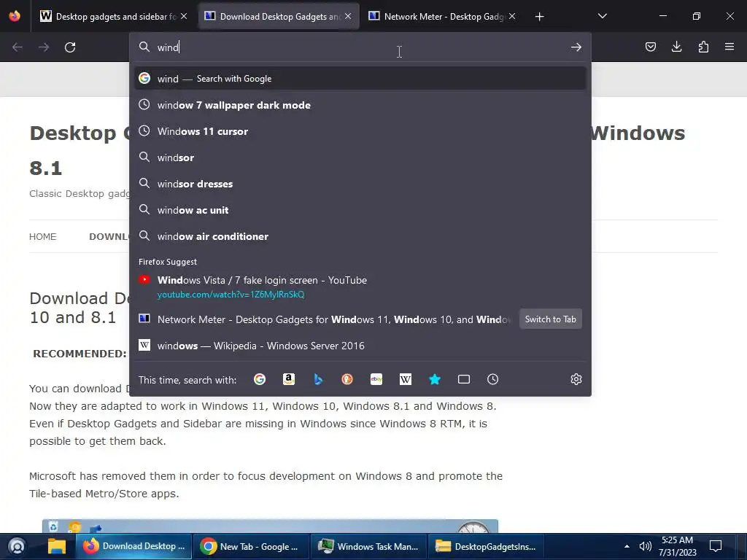
Task: Open 'windows — Wikipedia - Windows Server 2016' result
Action: (x=360, y=346)
